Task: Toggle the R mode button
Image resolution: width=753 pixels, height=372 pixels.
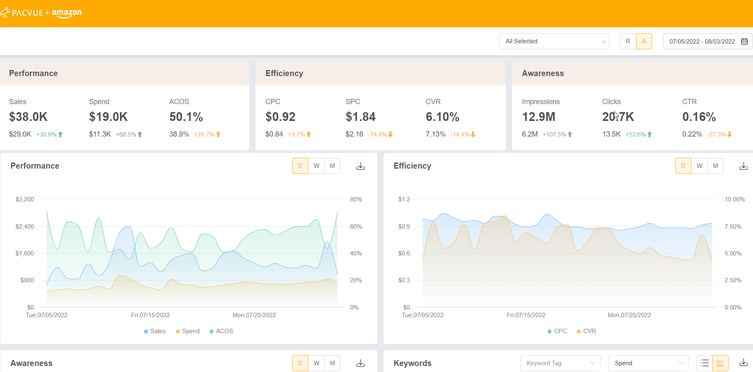Action: coord(628,41)
